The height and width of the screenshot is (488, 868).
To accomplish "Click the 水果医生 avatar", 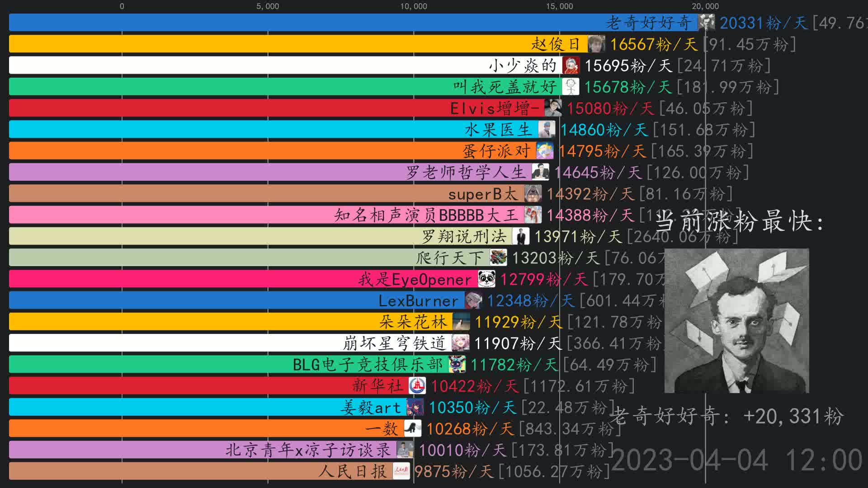I will (x=547, y=130).
